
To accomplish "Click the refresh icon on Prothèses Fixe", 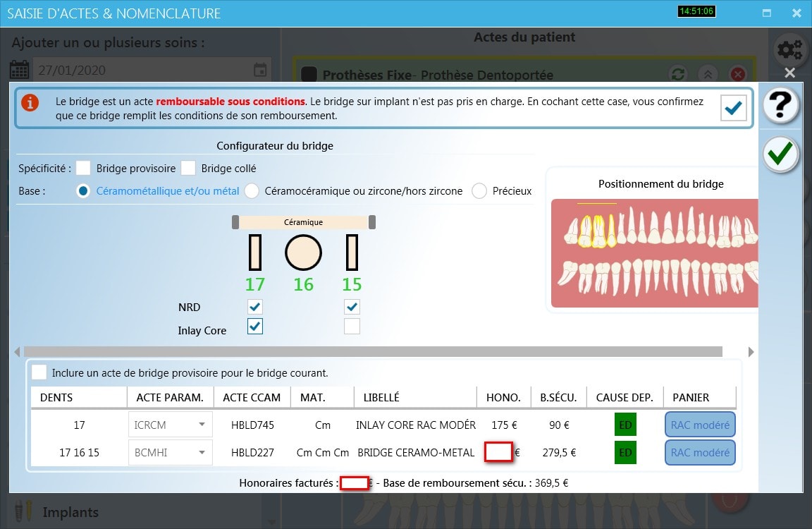I will click(678, 74).
